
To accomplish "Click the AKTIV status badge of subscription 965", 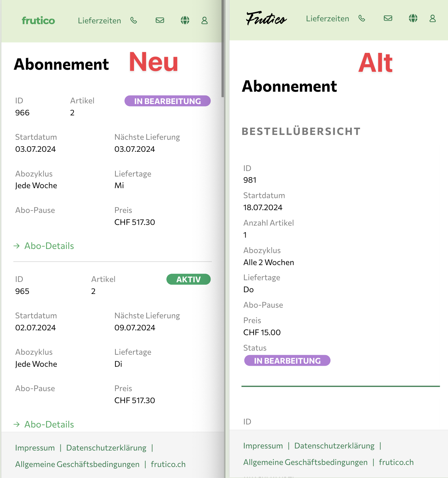I will point(188,280).
